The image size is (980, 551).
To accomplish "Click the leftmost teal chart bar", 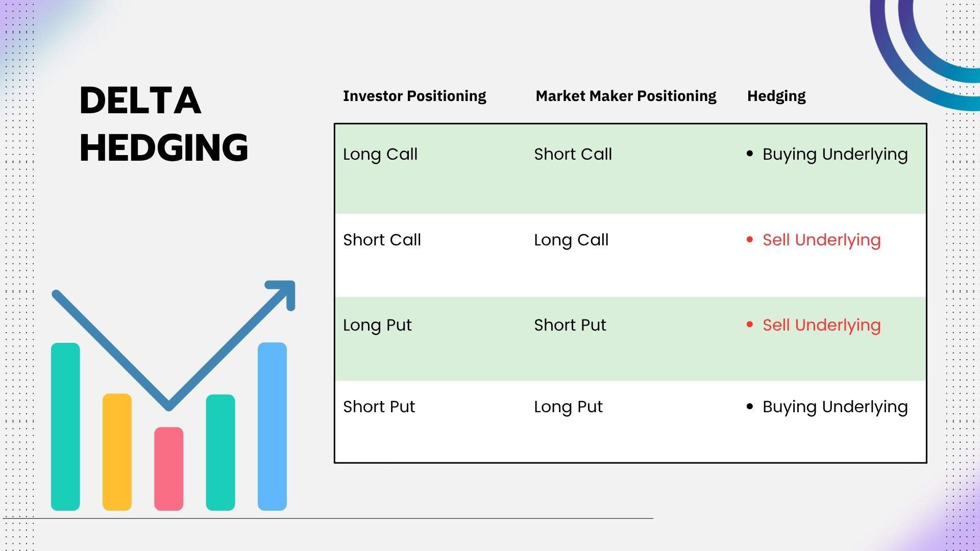I will (x=65, y=426).
